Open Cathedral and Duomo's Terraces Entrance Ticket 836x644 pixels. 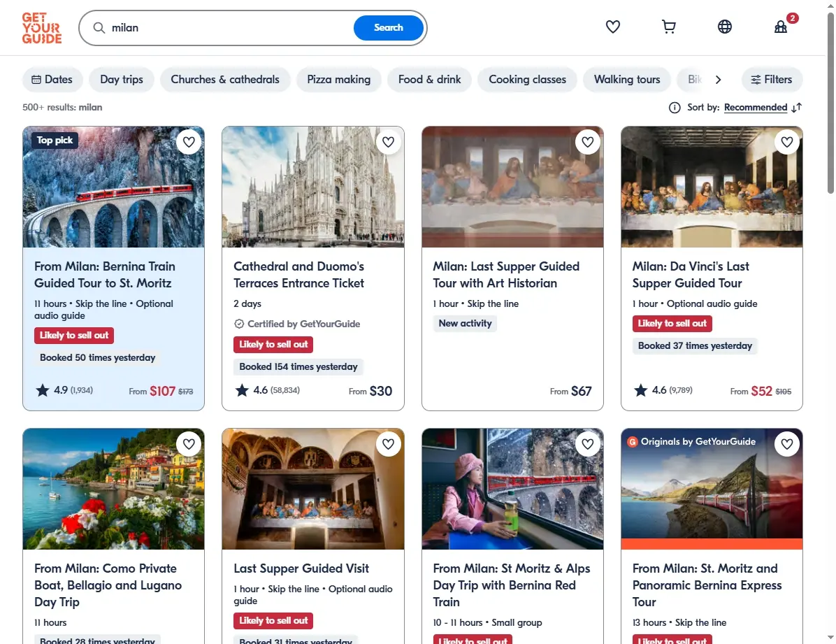pyautogui.click(x=298, y=275)
